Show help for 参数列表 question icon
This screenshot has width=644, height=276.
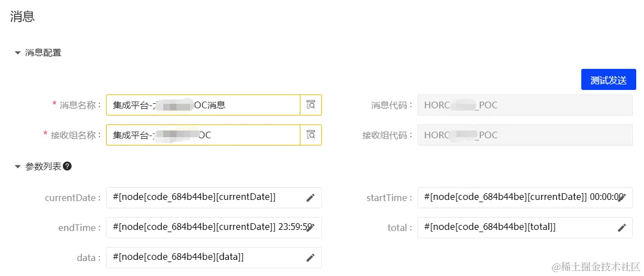click(68, 167)
